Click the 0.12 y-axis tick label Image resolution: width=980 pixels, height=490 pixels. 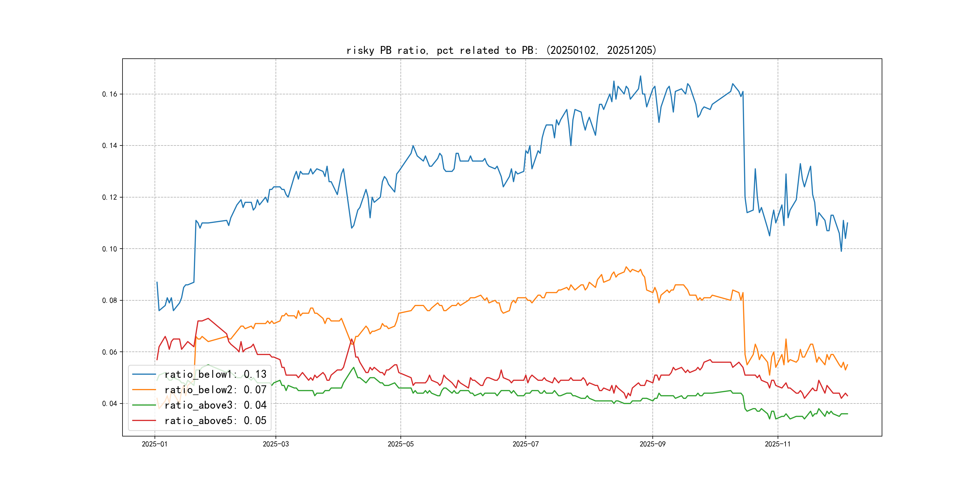pyautogui.click(x=109, y=197)
